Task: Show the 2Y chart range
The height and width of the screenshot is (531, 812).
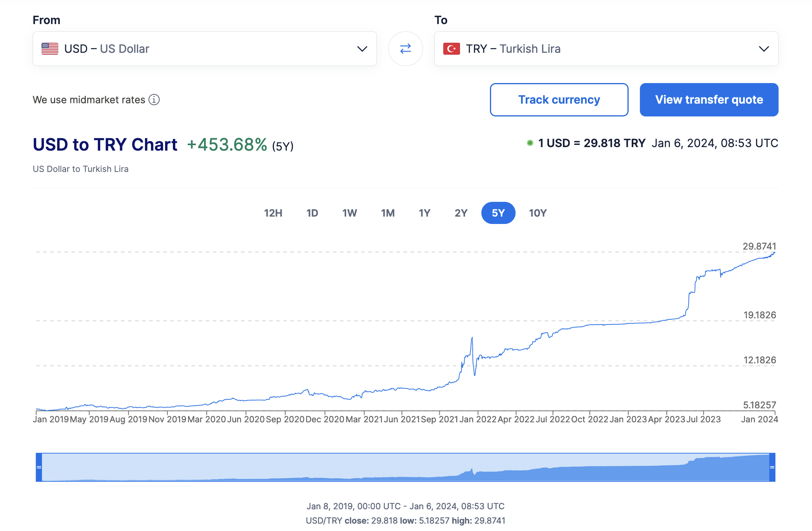Action: tap(461, 213)
